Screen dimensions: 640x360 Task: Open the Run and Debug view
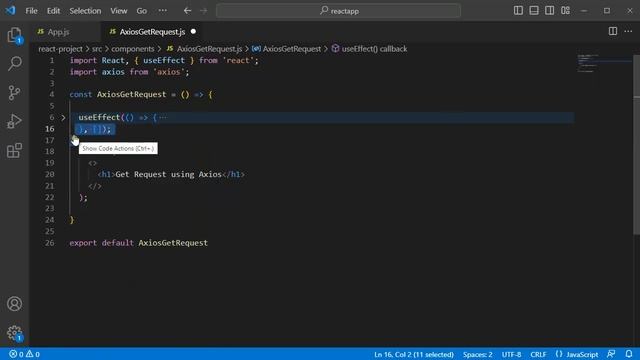[x=14, y=121]
